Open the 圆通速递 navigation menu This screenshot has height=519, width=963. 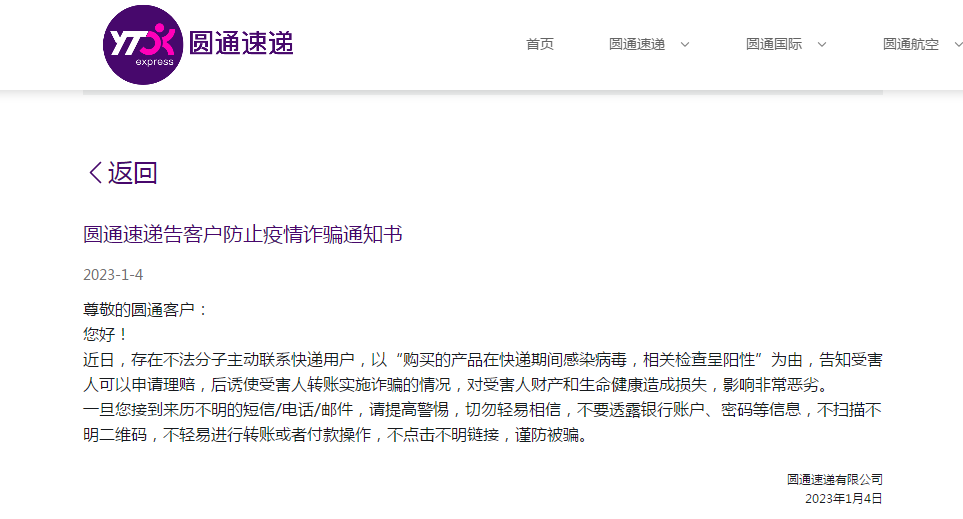(637, 44)
